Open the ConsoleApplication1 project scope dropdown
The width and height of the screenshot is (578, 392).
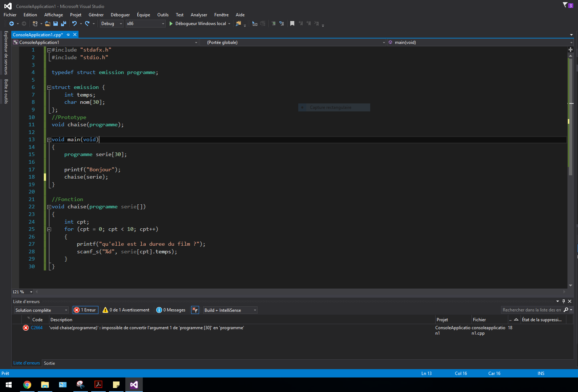coord(105,42)
